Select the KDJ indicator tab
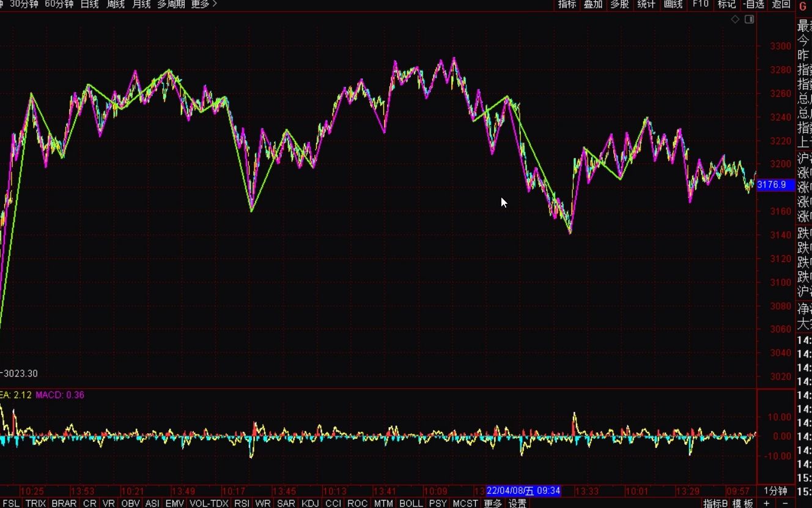812x508 pixels. click(x=311, y=503)
